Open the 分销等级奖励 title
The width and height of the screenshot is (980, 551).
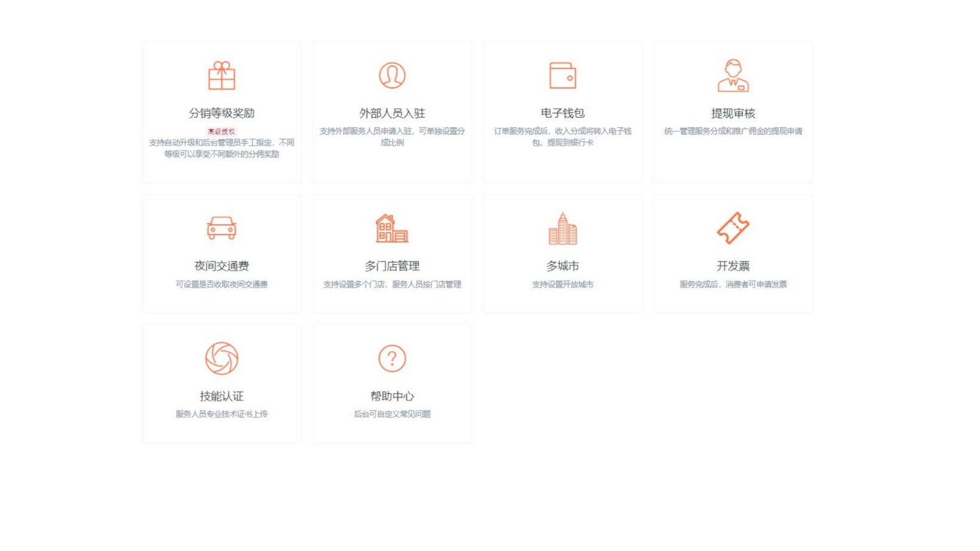221,113
